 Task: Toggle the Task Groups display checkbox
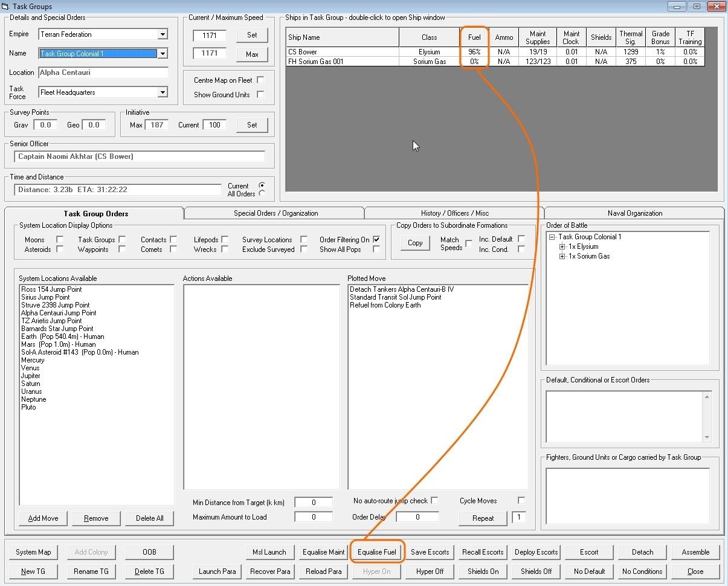click(122, 239)
